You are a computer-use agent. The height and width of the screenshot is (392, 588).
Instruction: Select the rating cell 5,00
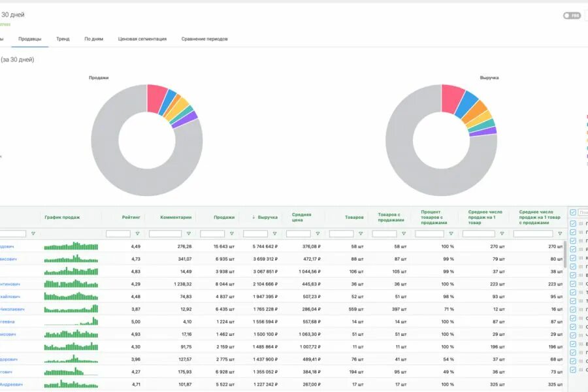pos(136,322)
